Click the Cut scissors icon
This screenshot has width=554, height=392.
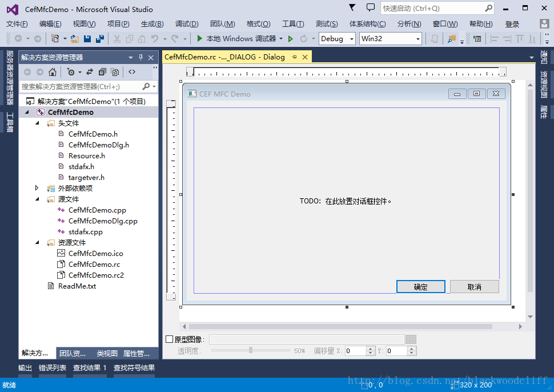pyautogui.click(x=117, y=38)
